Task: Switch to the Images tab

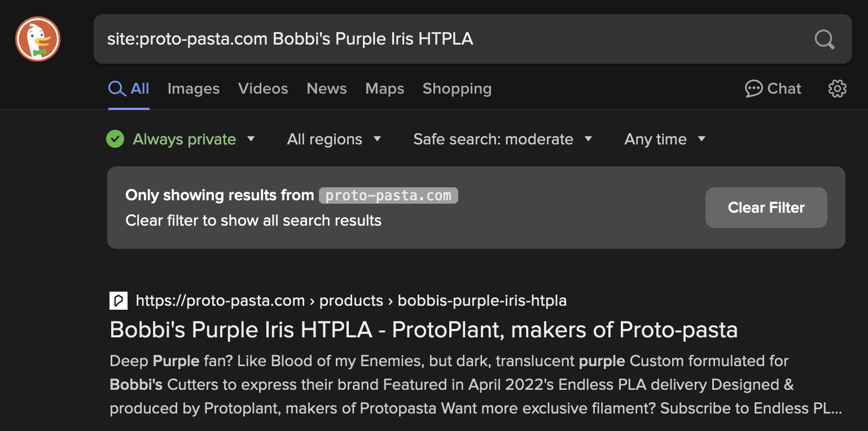Action: 194,89
